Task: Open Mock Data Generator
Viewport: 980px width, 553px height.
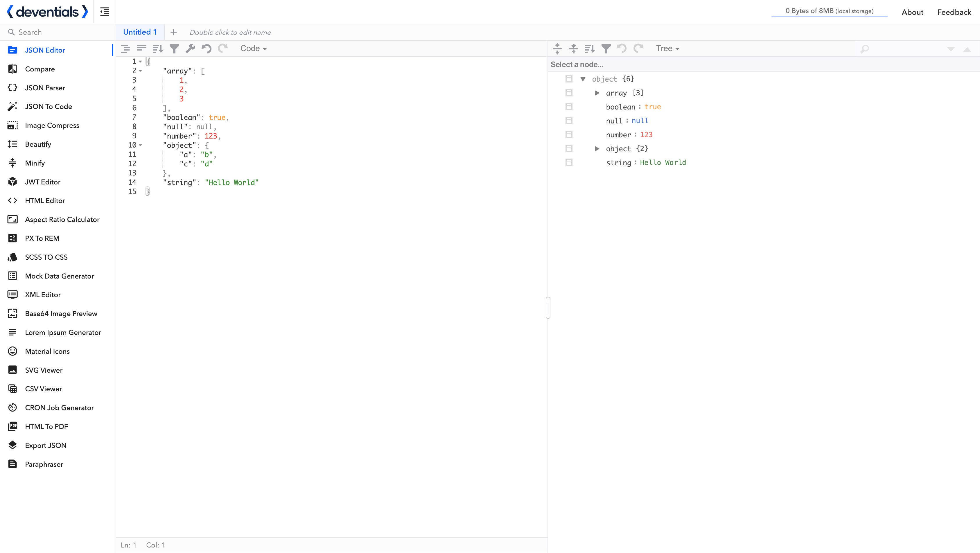Action: [x=58, y=276]
